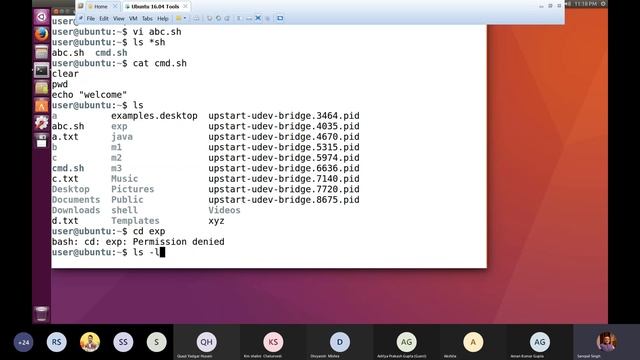This screenshot has width=640, height=360.
Task: Open the Edit menu in VMware
Action: point(104,19)
